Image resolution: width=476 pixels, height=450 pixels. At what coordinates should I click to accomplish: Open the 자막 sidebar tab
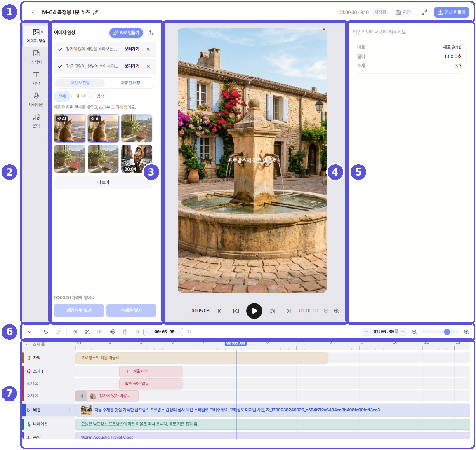pyautogui.click(x=36, y=79)
